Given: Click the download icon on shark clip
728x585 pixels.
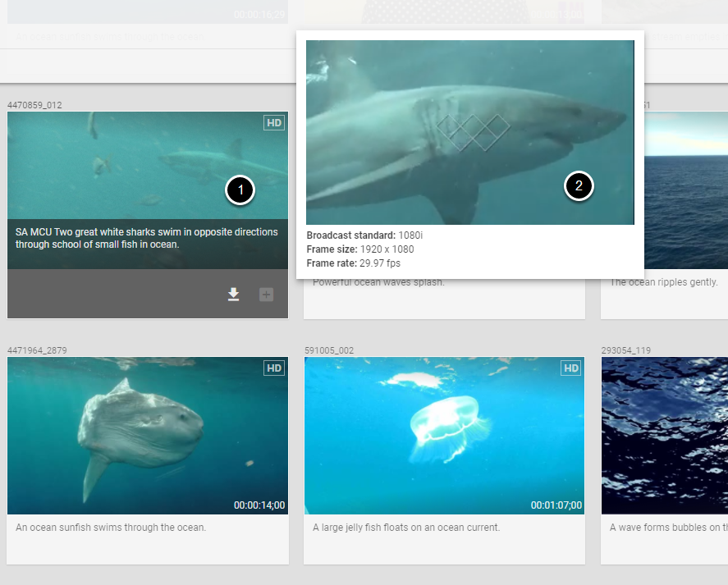Looking at the screenshot, I should [x=234, y=295].
